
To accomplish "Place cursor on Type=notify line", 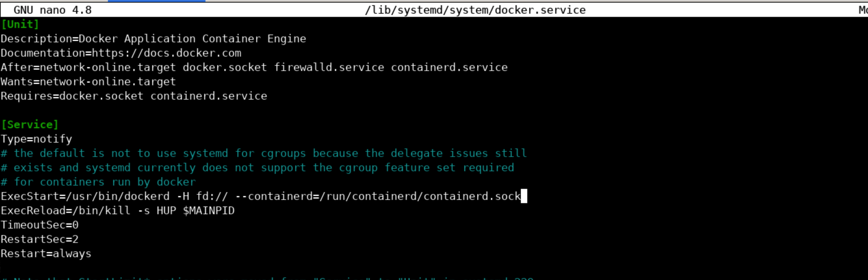I will coord(36,139).
